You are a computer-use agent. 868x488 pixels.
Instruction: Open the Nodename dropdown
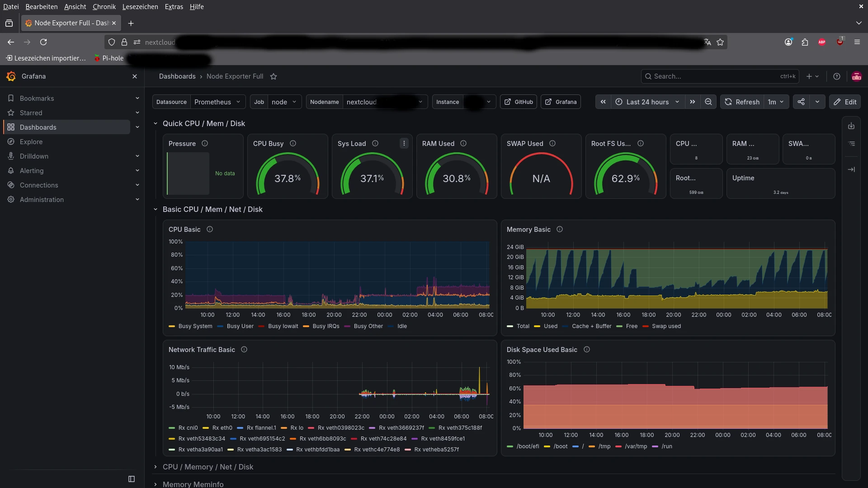385,102
